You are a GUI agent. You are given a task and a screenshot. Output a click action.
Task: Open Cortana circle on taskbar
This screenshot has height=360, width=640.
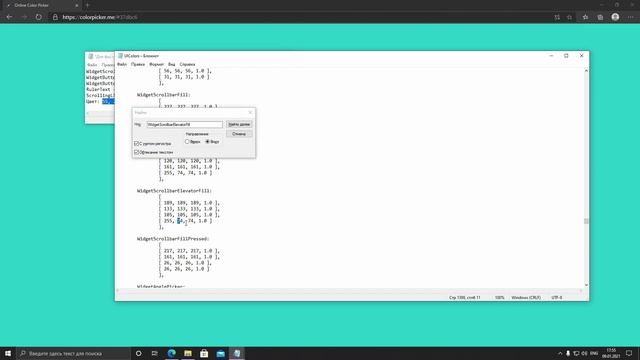click(x=138, y=353)
